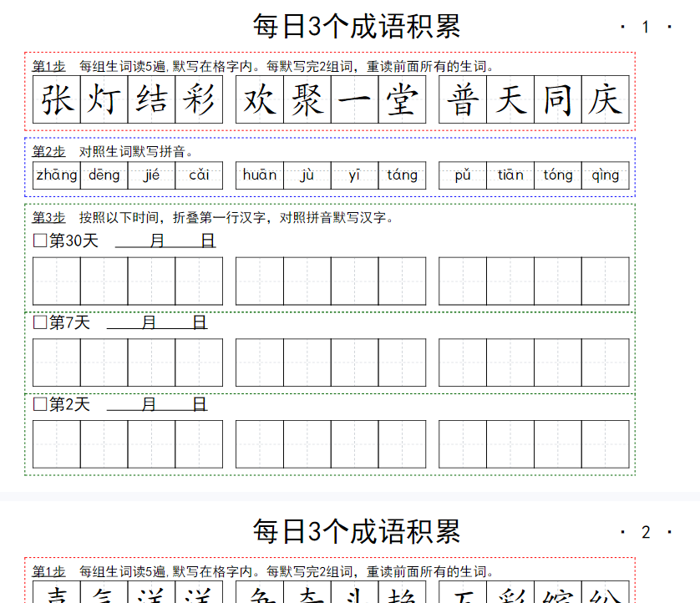Screen dimensions: 700x603
Task: Click the date blank beside 第7天
Action: pos(157,322)
